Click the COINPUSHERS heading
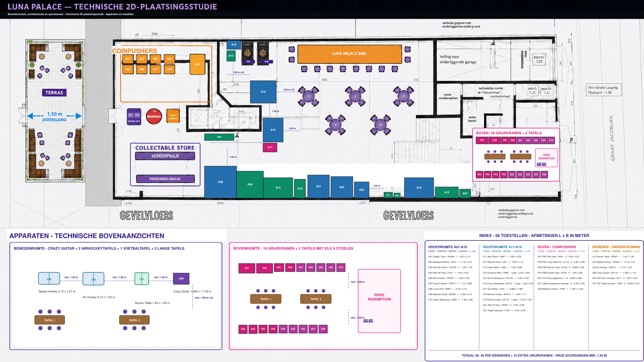Viewport: 644px width, 362px height. (134, 51)
